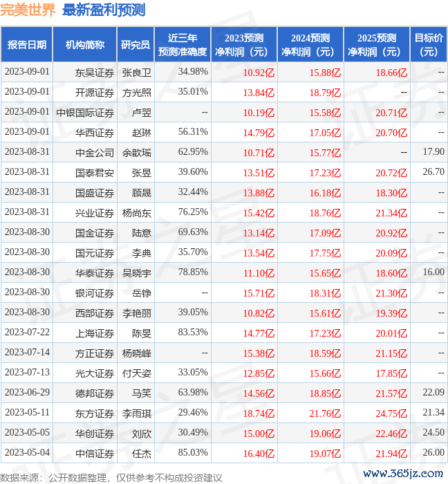The image size is (448, 484).
Task: Click researcher name 吴晓宇
Action: pos(137,273)
